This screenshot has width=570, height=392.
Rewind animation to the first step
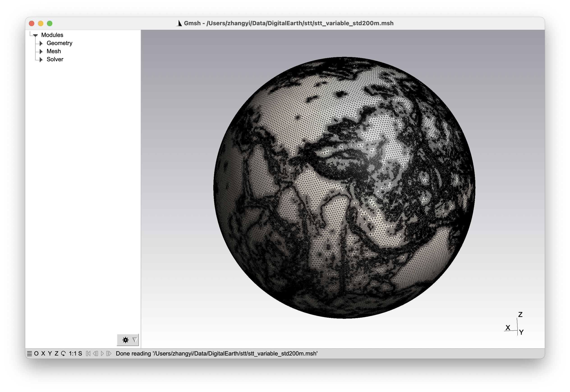tap(88, 354)
